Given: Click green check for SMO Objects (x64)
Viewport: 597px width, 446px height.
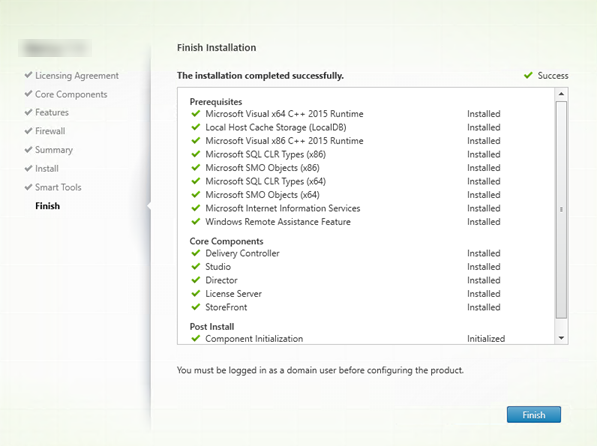Looking at the screenshot, I should pyautogui.click(x=196, y=194).
